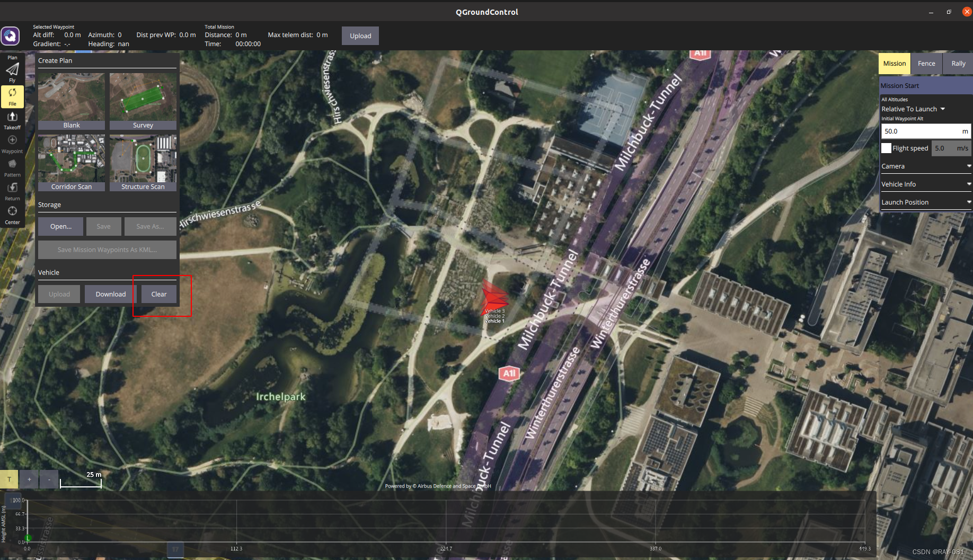Expand the Launch Position section
Screen dimensions: 973x560
[926, 202]
